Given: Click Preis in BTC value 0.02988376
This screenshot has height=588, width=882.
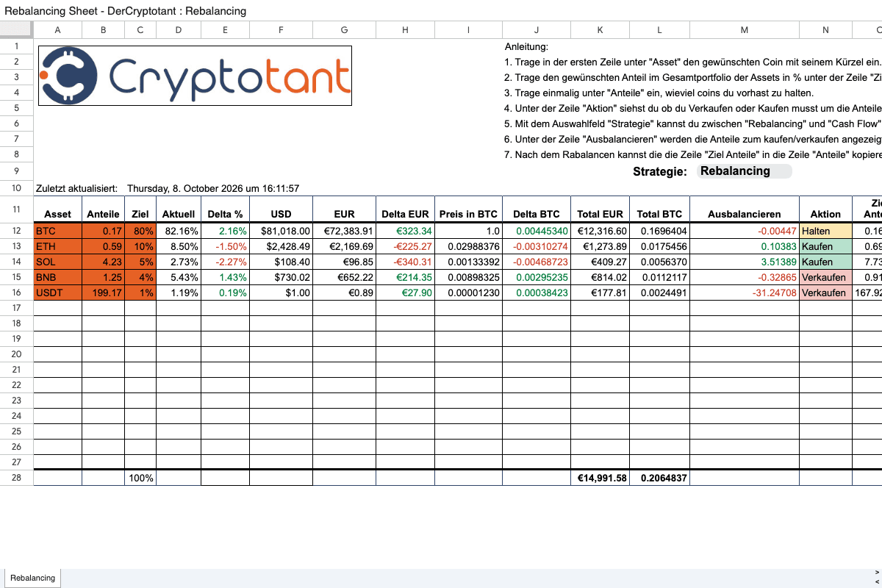Looking at the screenshot, I should (x=468, y=246).
